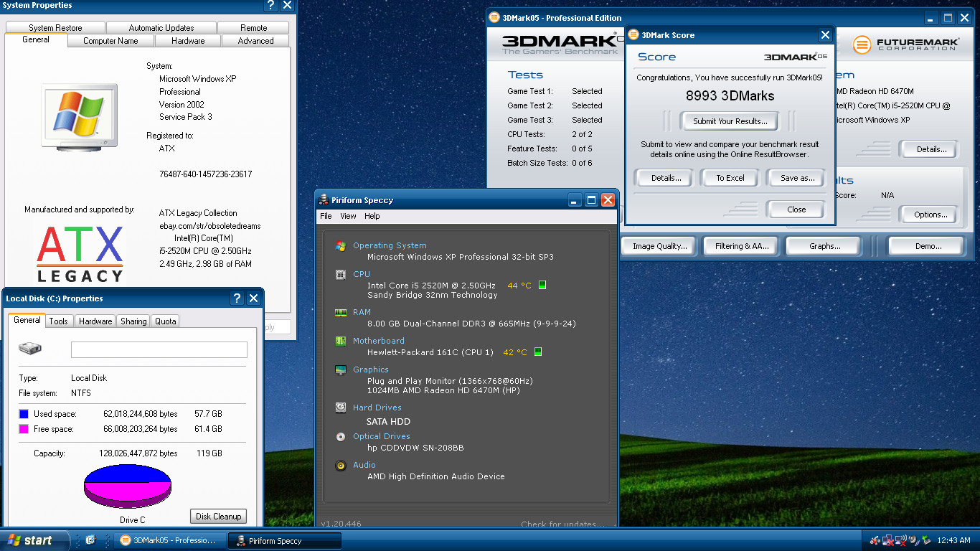Viewport: 980px width, 551px height.
Task: Click the RAM module icon in Speccy
Action: coord(341,313)
